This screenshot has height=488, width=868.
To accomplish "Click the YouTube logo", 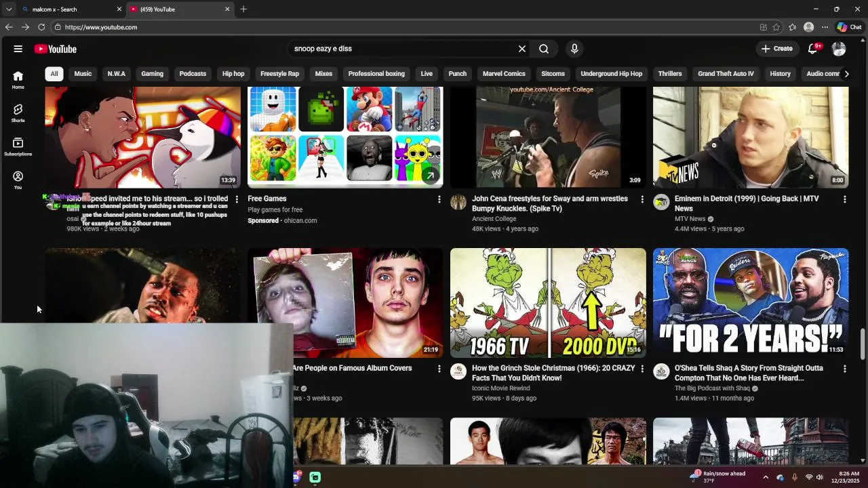I will pyautogui.click(x=56, y=49).
